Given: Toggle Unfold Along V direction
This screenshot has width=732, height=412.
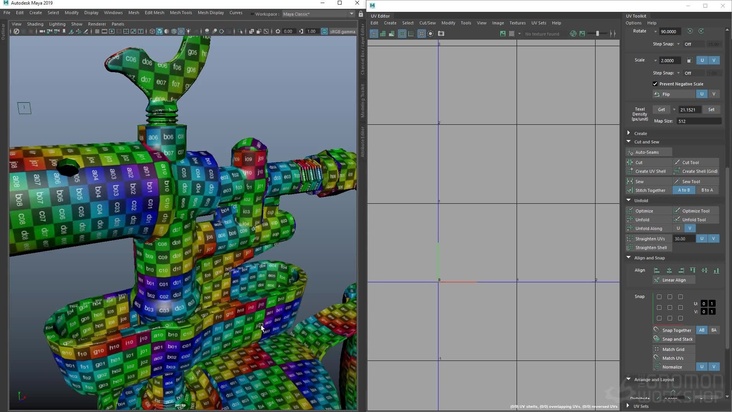Looking at the screenshot, I should coord(690,228).
